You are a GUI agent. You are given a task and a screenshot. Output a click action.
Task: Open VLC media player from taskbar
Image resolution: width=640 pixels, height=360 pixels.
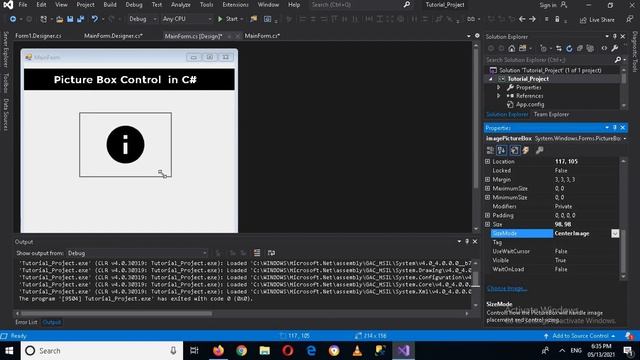pos(357,351)
